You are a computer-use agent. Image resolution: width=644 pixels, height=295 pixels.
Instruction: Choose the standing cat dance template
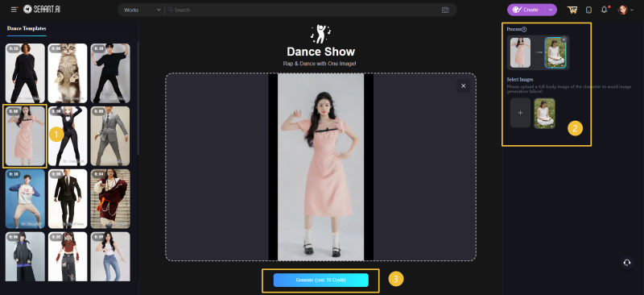(x=68, y=73)
